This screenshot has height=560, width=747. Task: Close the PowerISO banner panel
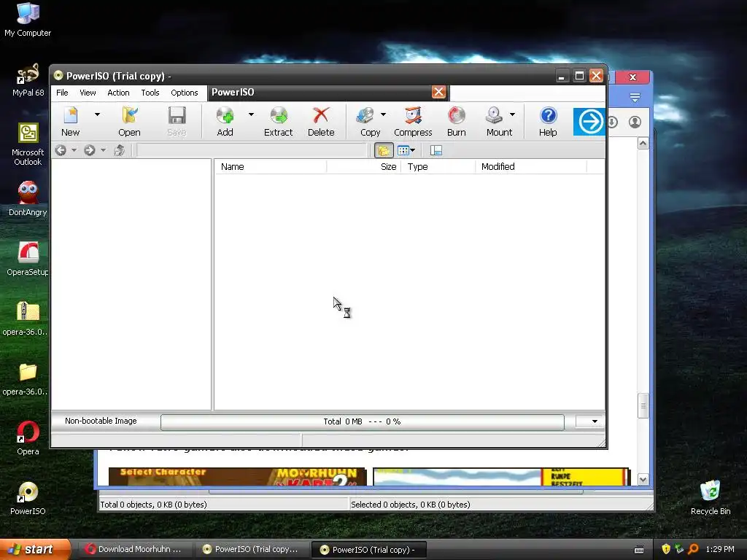pyautogui.click(x=438, y=92)
